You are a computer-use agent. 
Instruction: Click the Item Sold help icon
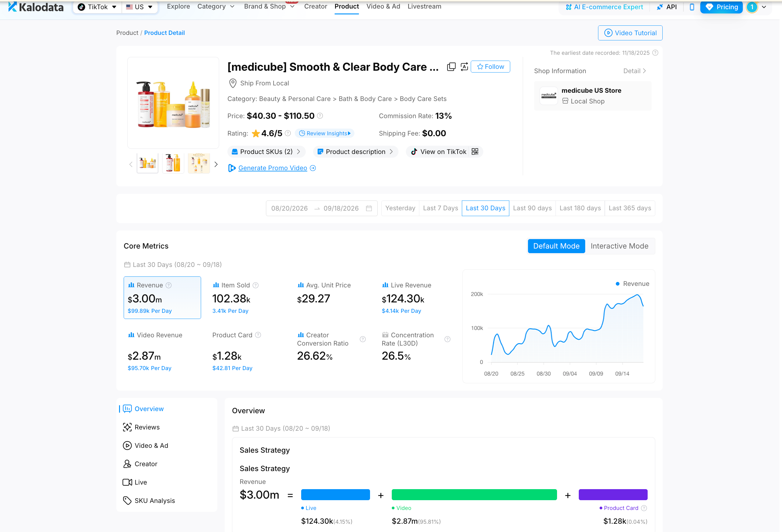256,285
